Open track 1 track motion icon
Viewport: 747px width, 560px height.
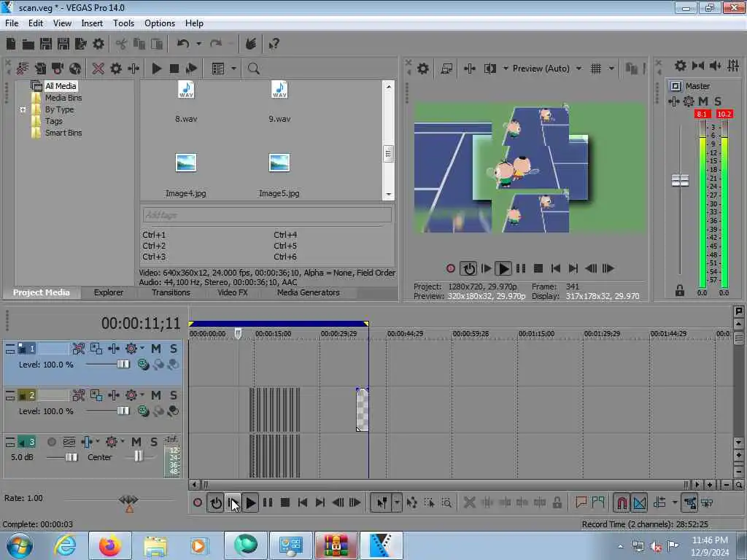[x=79, y=349]
